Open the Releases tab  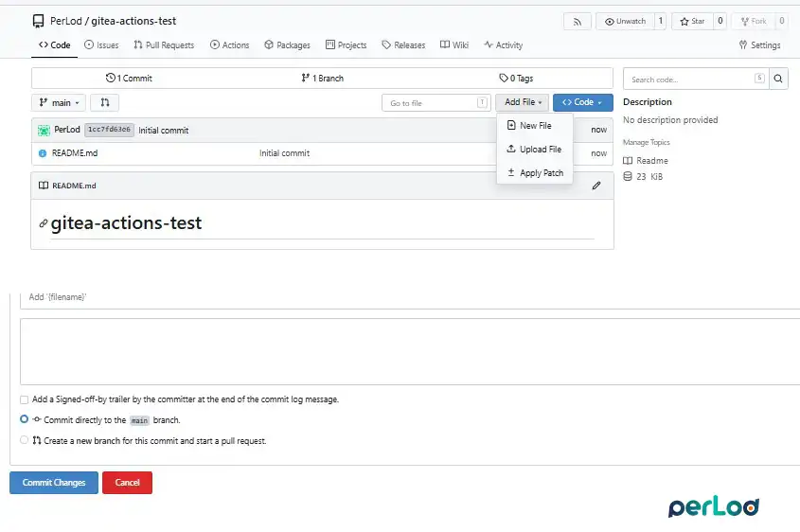[x=403, y=44]
